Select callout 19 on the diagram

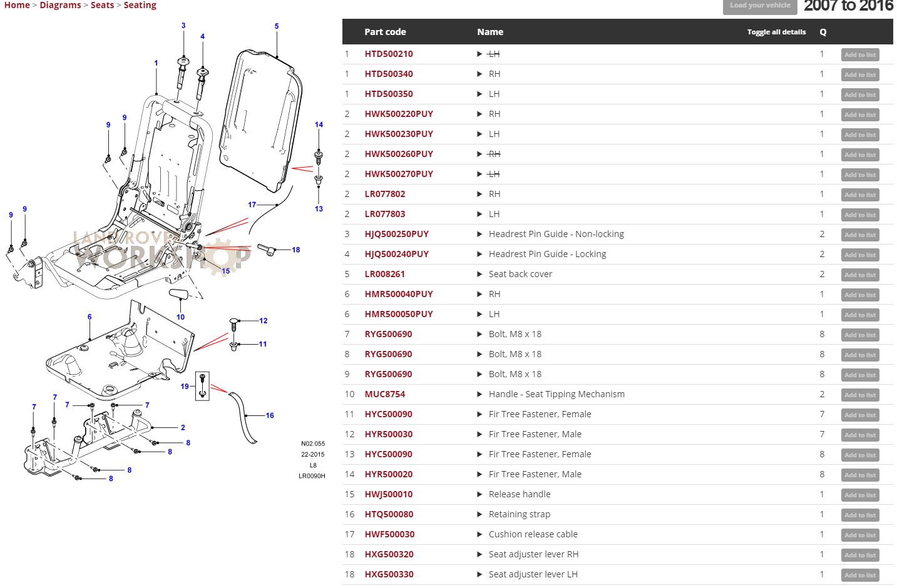pyautogui.click(x=185, y=387)
